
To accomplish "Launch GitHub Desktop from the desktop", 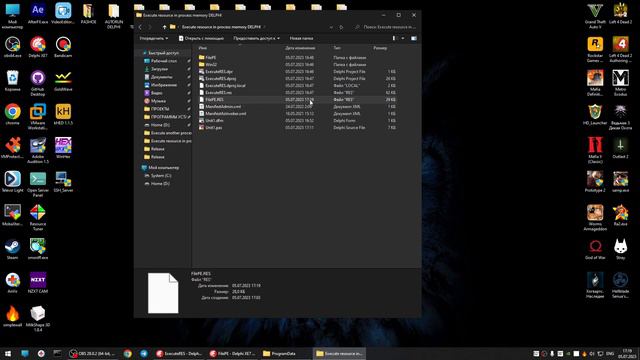I will coord(38,83).
